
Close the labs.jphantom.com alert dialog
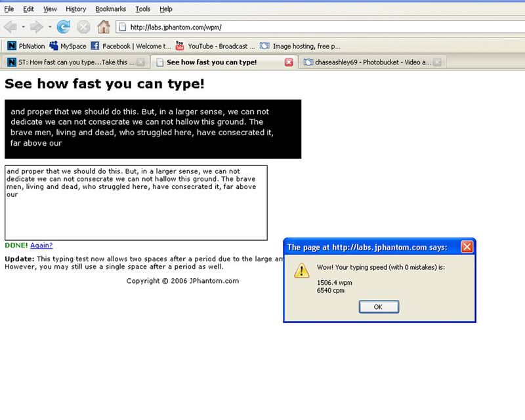click(467, 247)
